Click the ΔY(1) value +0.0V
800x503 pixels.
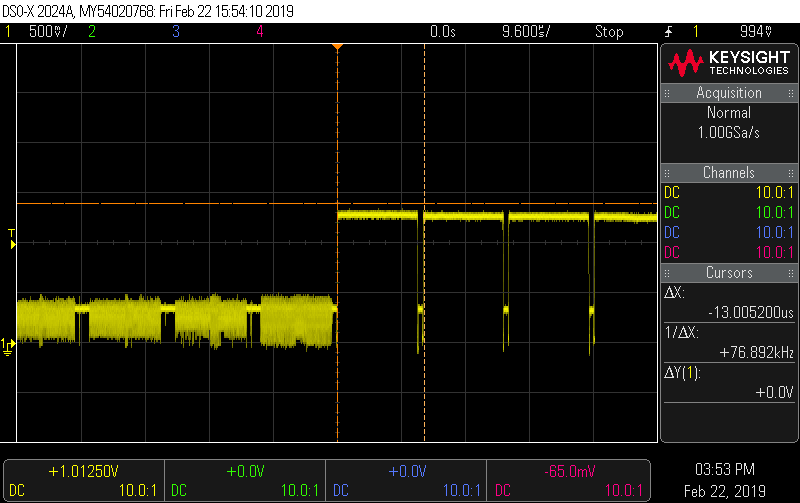[774, 392]
